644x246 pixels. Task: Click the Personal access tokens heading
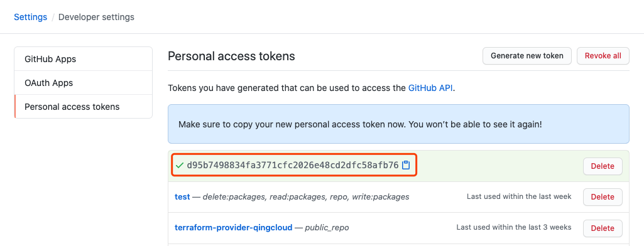231,56
